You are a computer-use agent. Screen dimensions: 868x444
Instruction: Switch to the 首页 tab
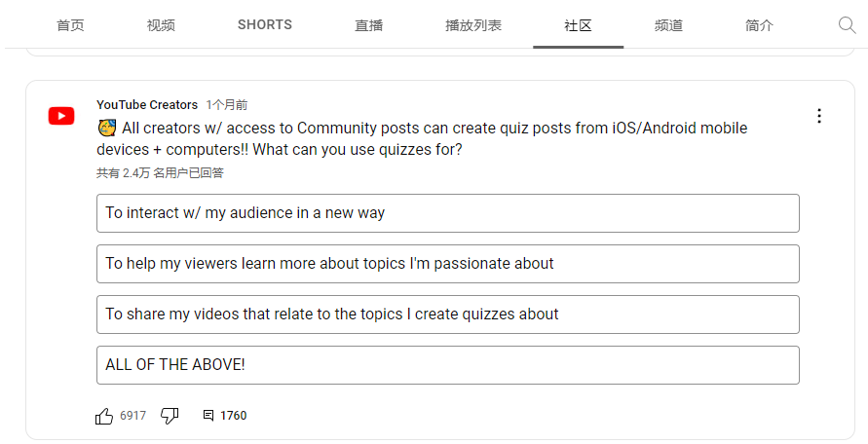[70, 25]
